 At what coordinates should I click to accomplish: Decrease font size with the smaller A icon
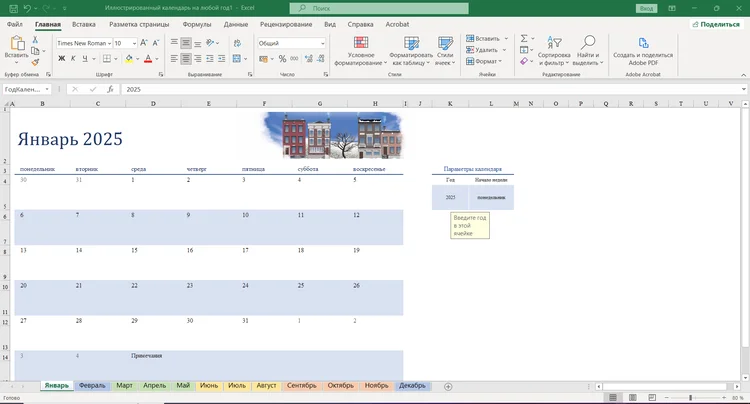click(155, 43)
